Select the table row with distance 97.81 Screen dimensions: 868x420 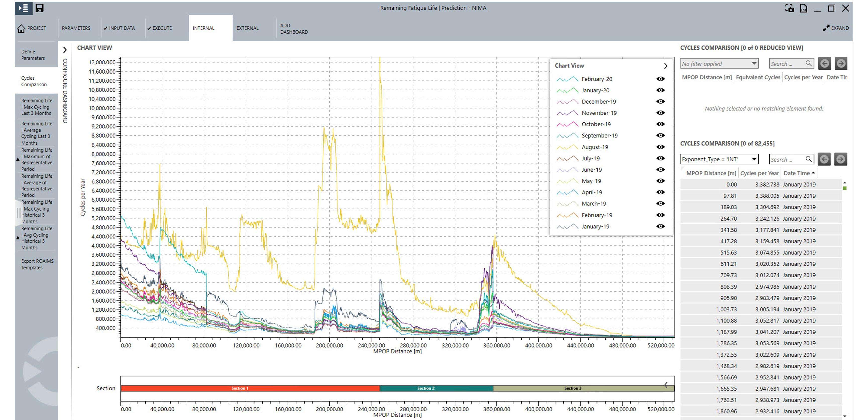[x=761, y=196]
